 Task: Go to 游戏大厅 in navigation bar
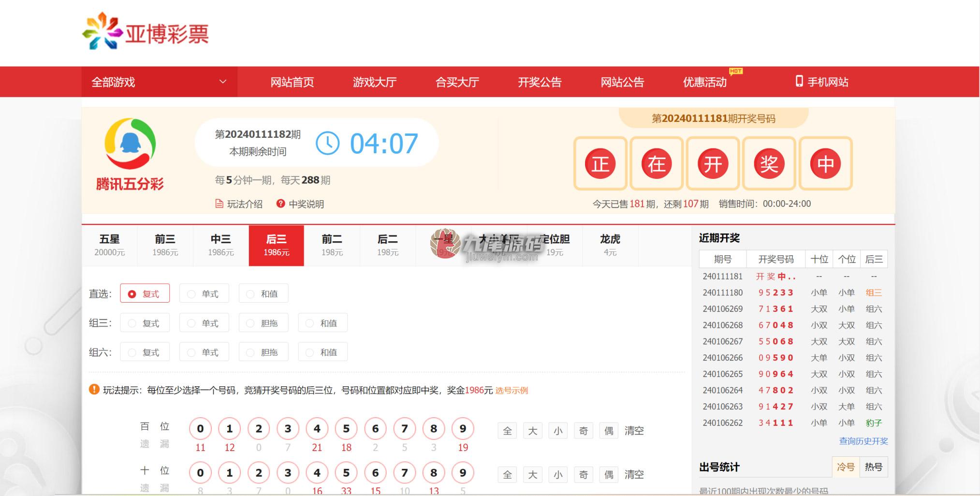(375, 82)
